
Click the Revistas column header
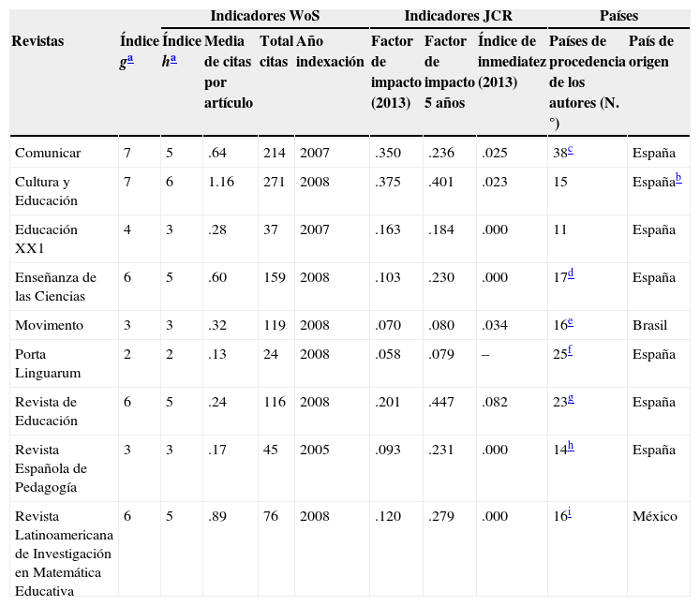(39, 41)
